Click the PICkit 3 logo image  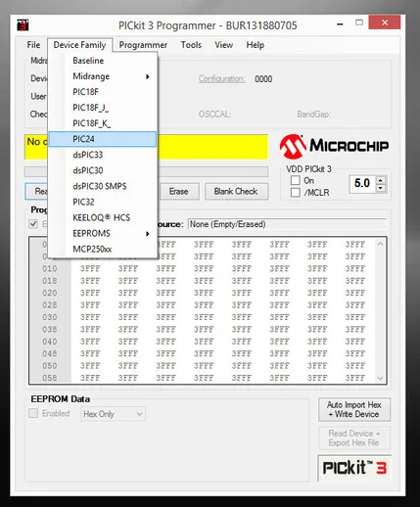coord(354,468)
